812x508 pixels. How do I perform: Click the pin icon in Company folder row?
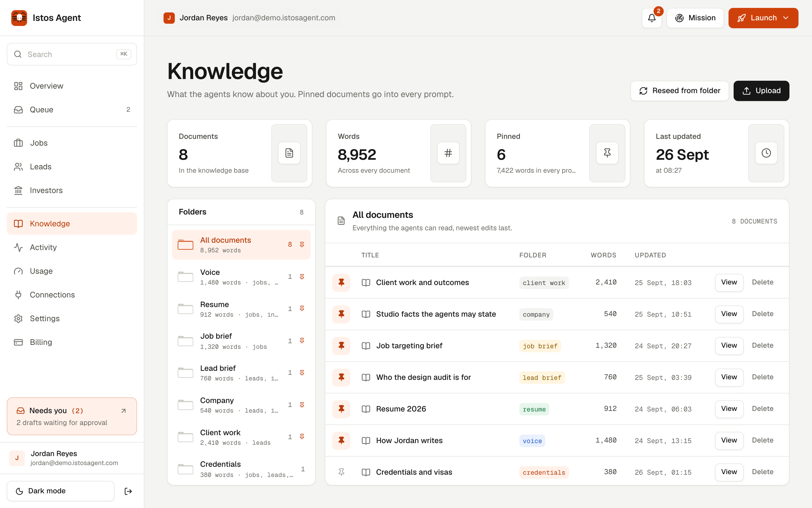(x=302, y=405)
